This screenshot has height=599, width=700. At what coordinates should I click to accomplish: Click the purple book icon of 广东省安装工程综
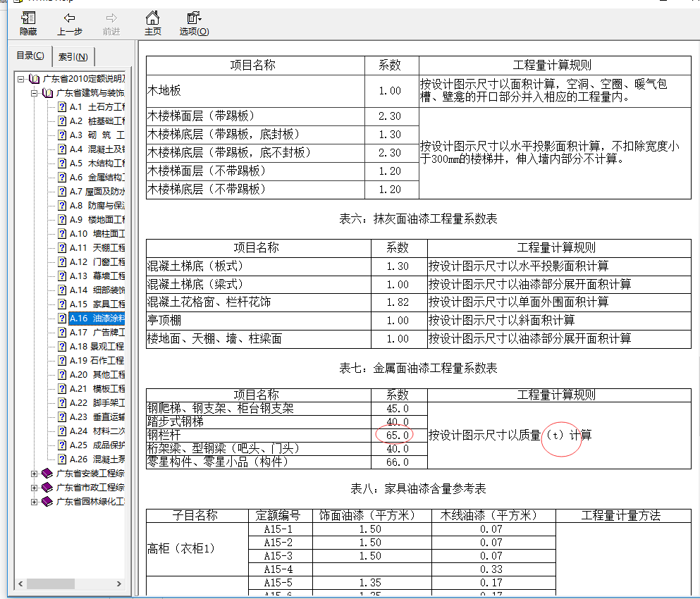47,473
